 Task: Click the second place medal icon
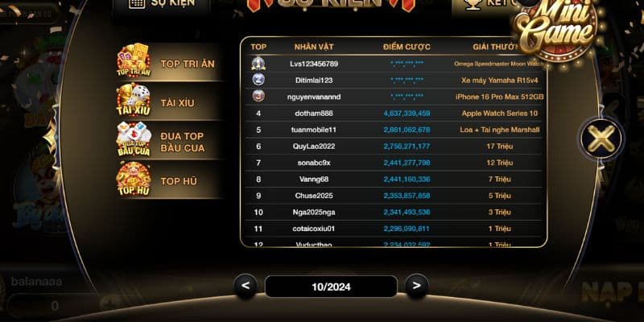pyautogui.click(x=258, y=80)
